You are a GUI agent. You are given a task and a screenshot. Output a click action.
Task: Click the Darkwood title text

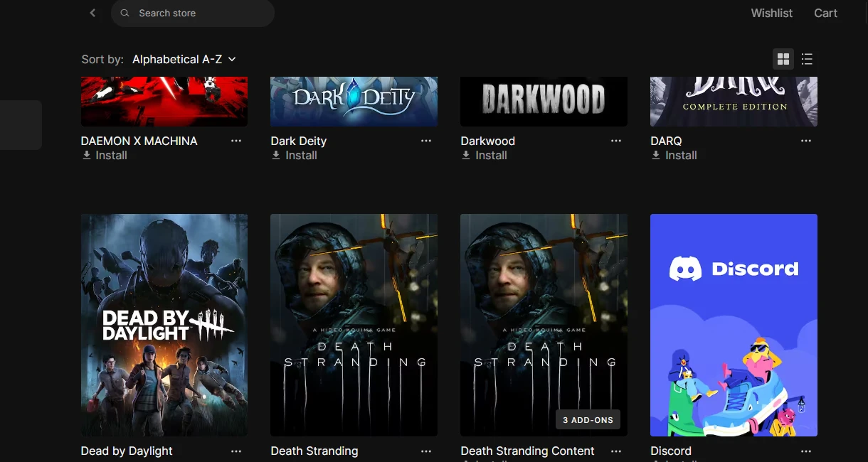coord(488,141)
